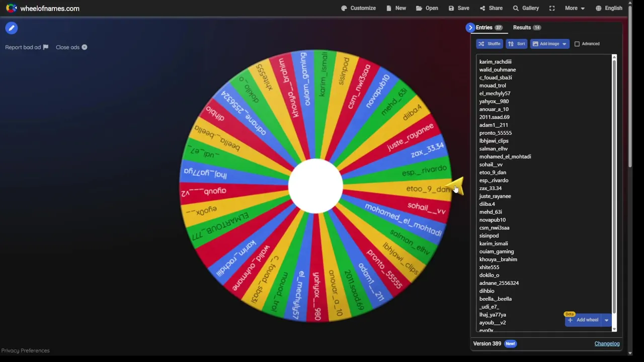Toggle fullscreen mode icon
This screenshot has width=644, height=362.
tap(552, 8)
